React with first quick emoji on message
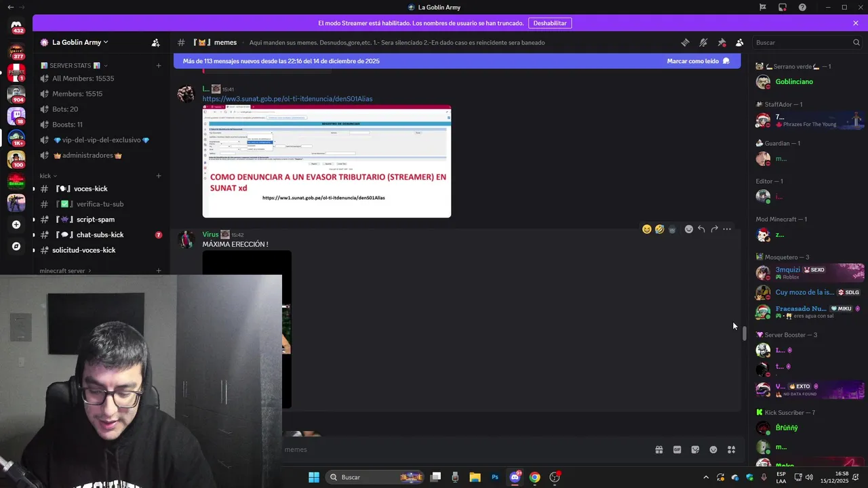This screenshot has height=488, width=868. (x=647, y=229)
